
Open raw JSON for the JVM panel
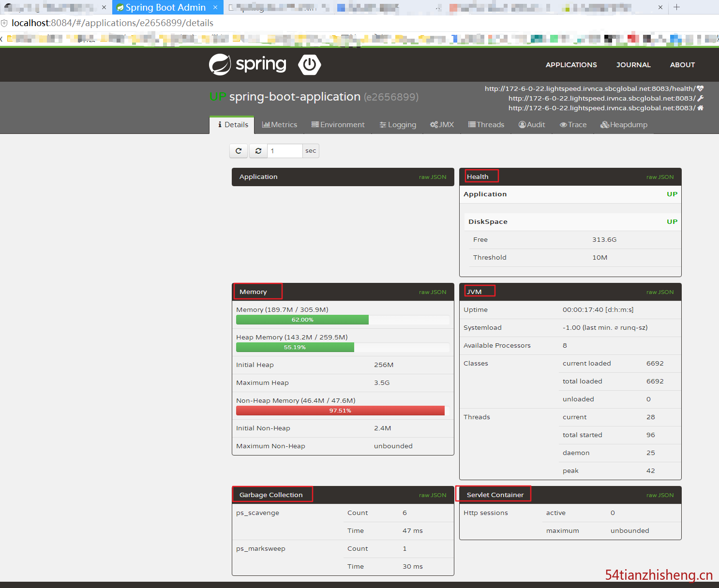point(660,292)
